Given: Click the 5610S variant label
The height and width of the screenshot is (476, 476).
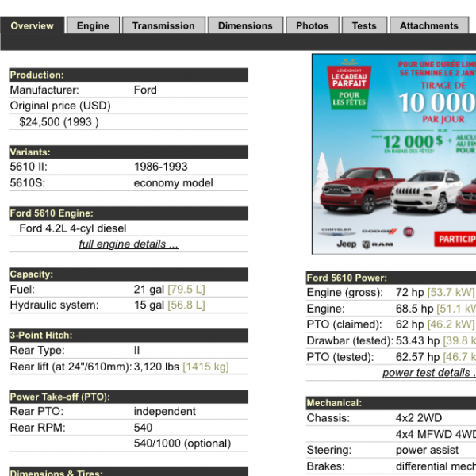Looking at the screenshot, I should [x=28, y=183].
